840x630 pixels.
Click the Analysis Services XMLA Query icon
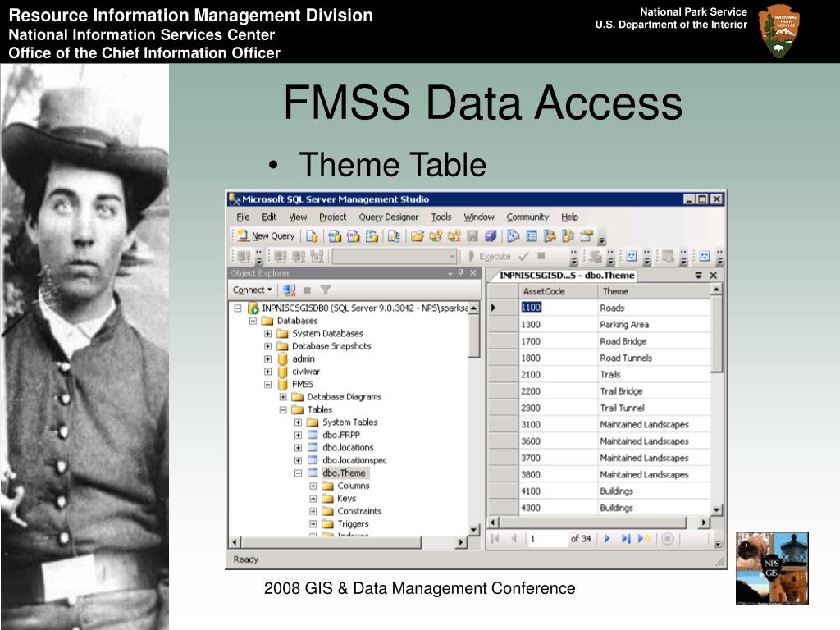tap(372, 236)
